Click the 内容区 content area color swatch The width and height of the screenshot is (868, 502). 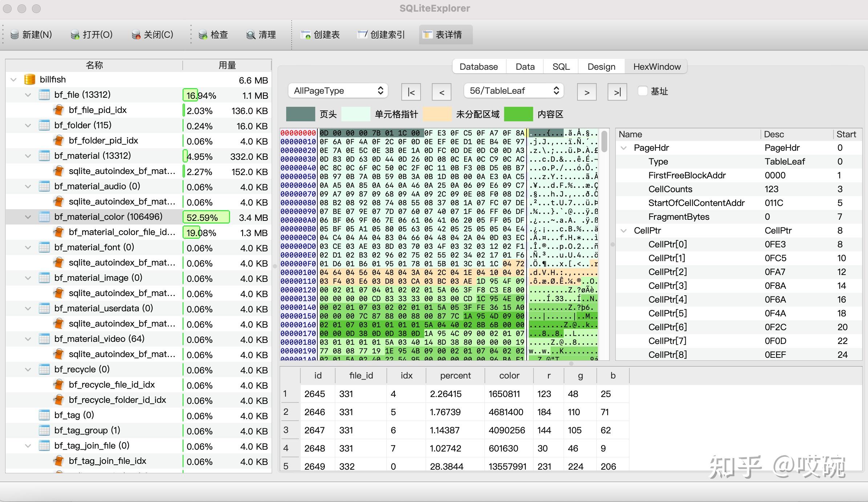click(519, 114)
